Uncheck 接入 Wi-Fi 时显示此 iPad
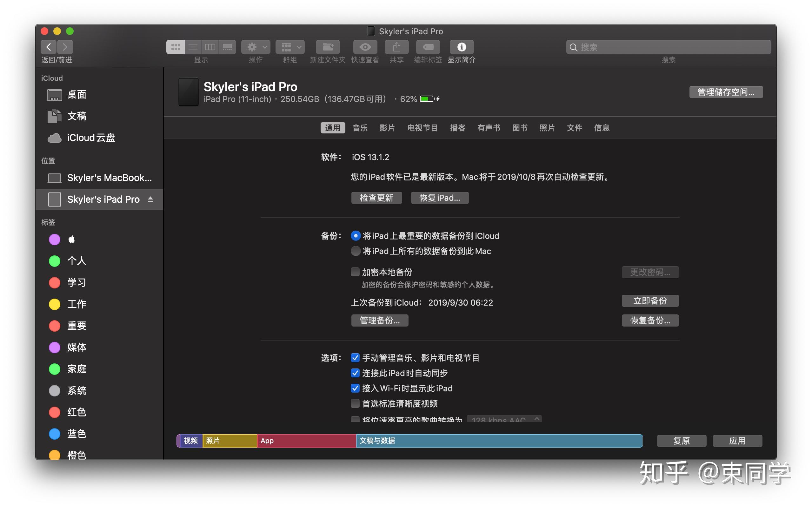812x507 pixels. 355,389
